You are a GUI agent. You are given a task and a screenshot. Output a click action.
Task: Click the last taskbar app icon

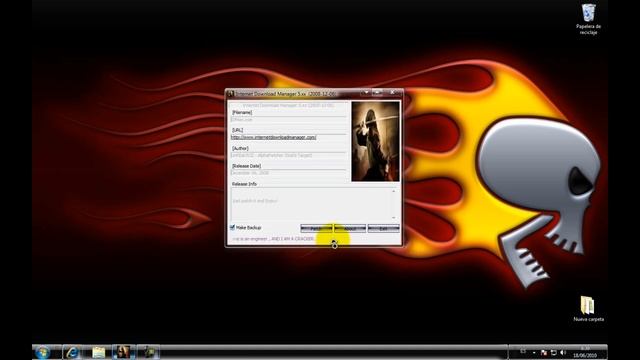149,352
